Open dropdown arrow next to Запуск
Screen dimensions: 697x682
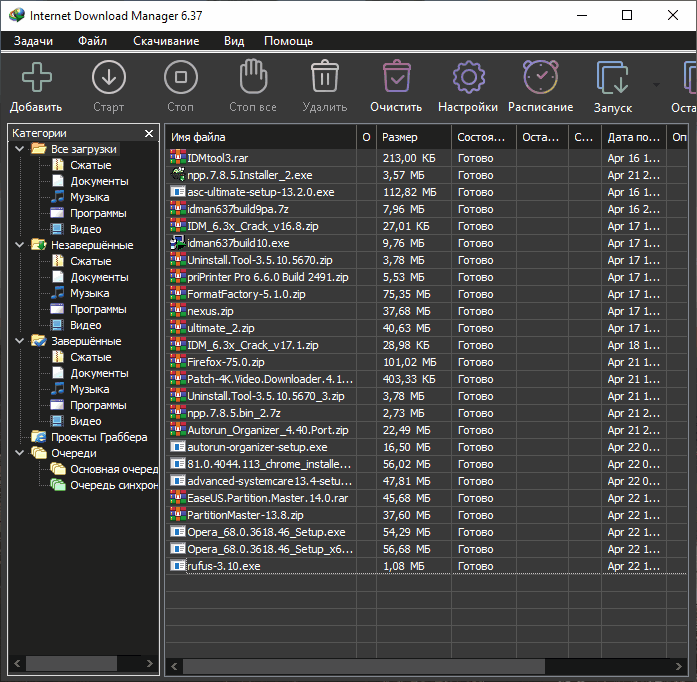tap(656, 84)
